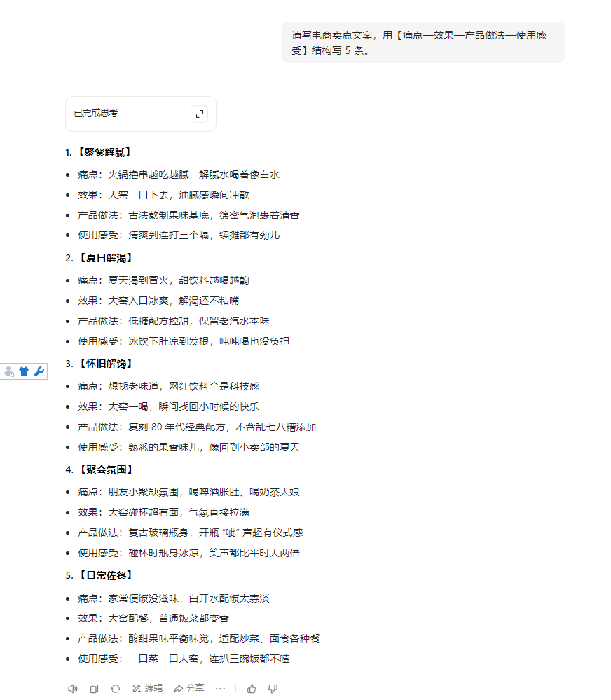The width and height of the screenshot is (611, 700).
Task: Like the response with thumbs up
Action: 252,689
